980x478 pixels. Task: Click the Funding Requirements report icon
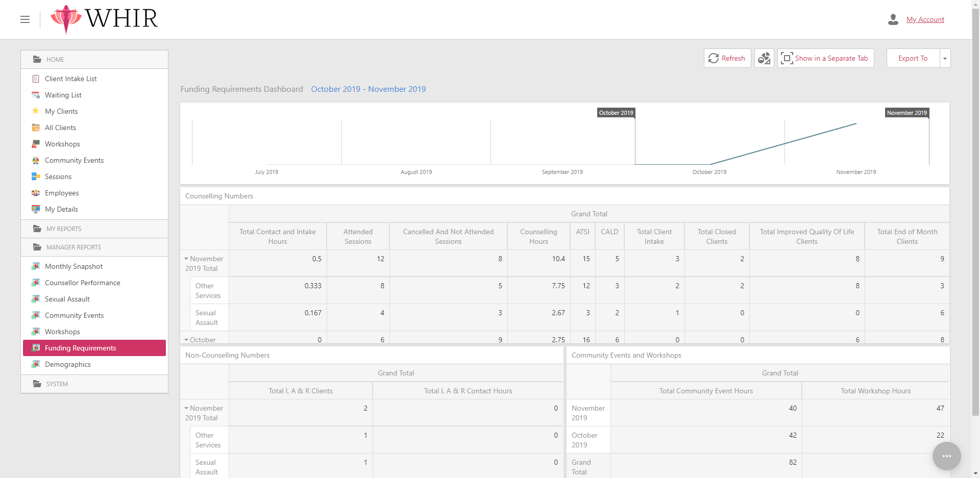[36, 348]
